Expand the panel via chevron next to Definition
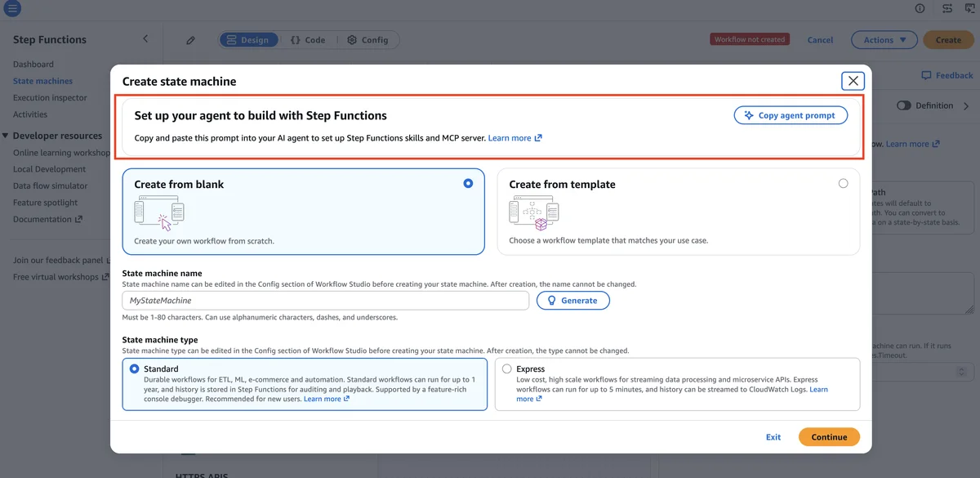Screen dimensions: 980x478 968,105
